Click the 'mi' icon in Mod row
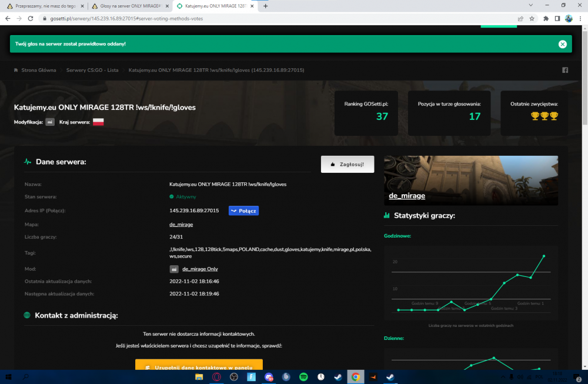Image resolution: width=588 pixels, height=384 pixels. click(x=174, y=269)
